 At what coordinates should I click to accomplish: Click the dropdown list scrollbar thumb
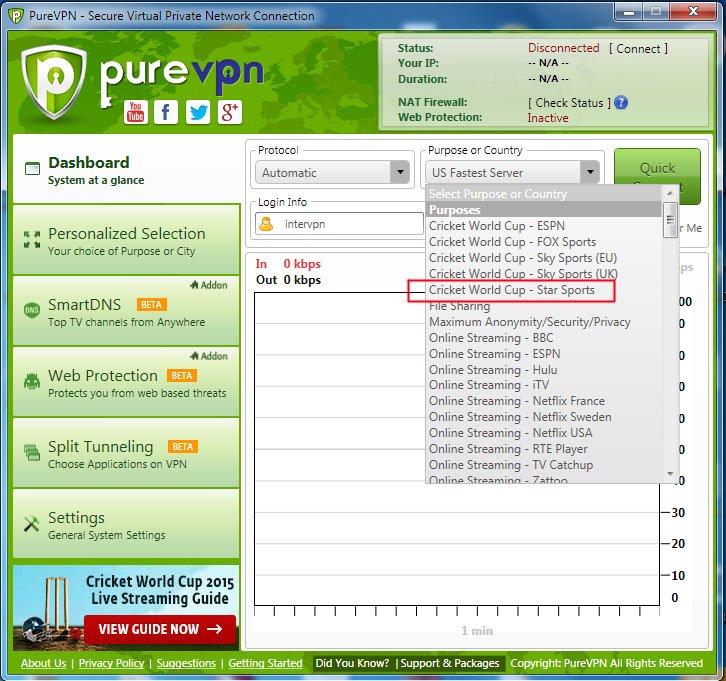tap(670, 220)
